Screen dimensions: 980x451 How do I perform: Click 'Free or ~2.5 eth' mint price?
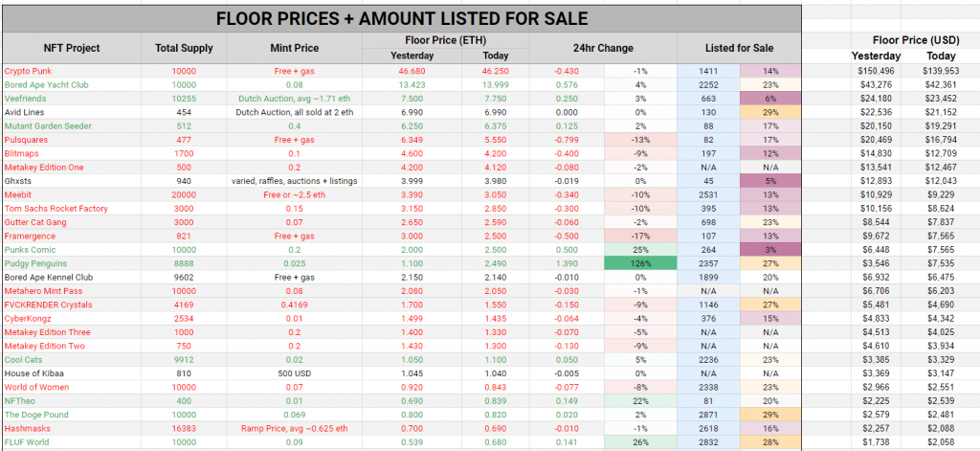click(295, 195)
